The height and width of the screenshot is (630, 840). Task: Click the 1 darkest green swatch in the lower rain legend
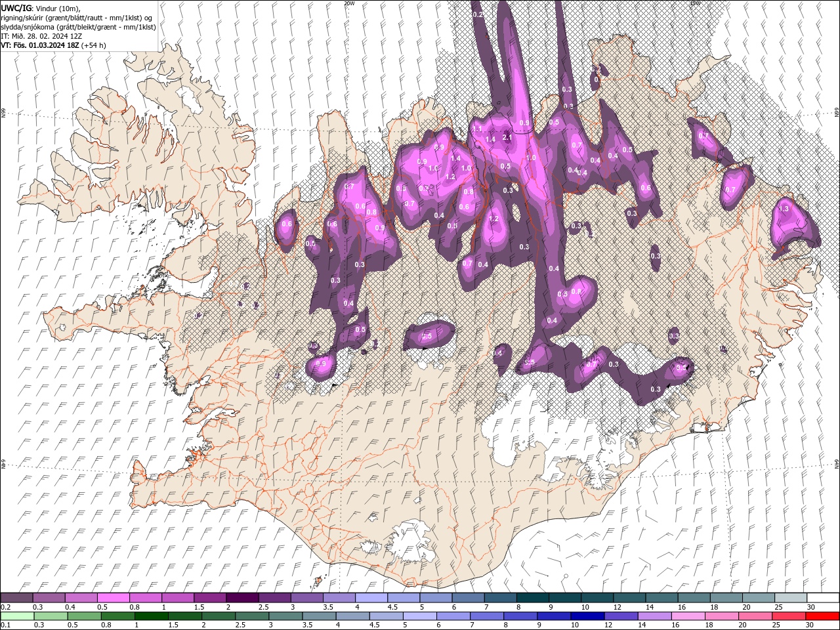click(x=150, y=616)
